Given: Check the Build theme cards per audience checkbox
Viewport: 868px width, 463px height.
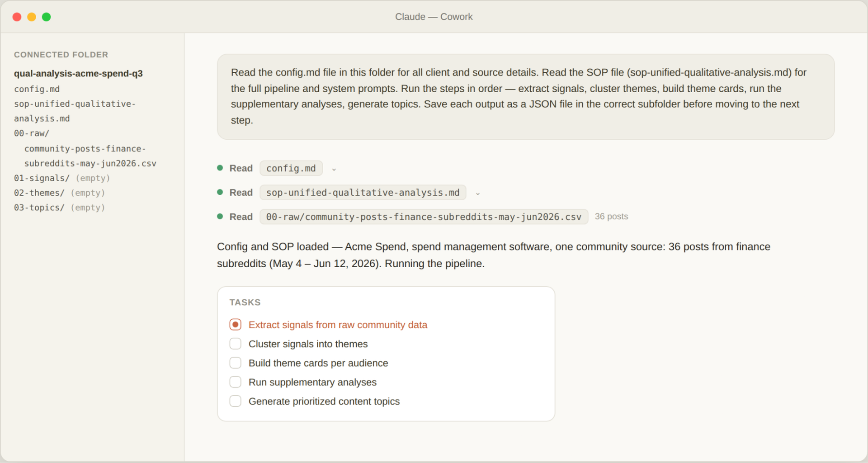Looking at the screenshot, I should pos(236,363).
